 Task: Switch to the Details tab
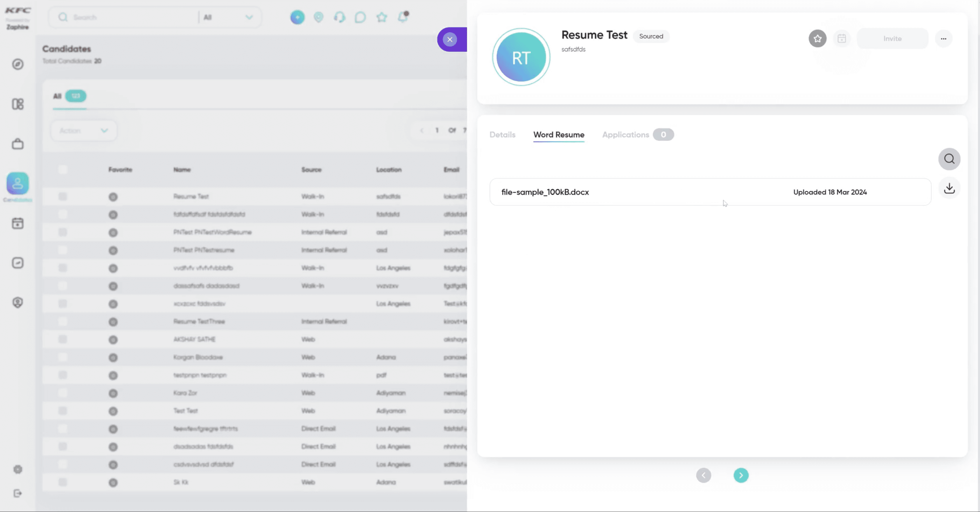[502, 135]
